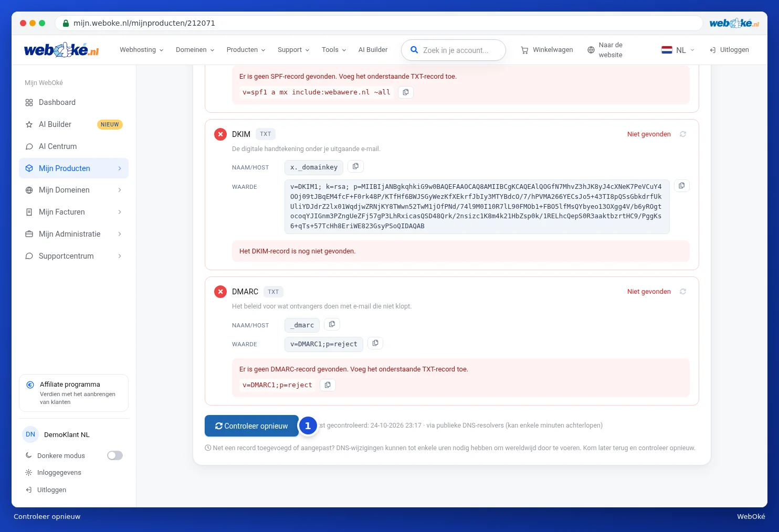Screen dimensions: 779x532
Task: Refresh the DKIM record check
Action: [x=683, y=134]
